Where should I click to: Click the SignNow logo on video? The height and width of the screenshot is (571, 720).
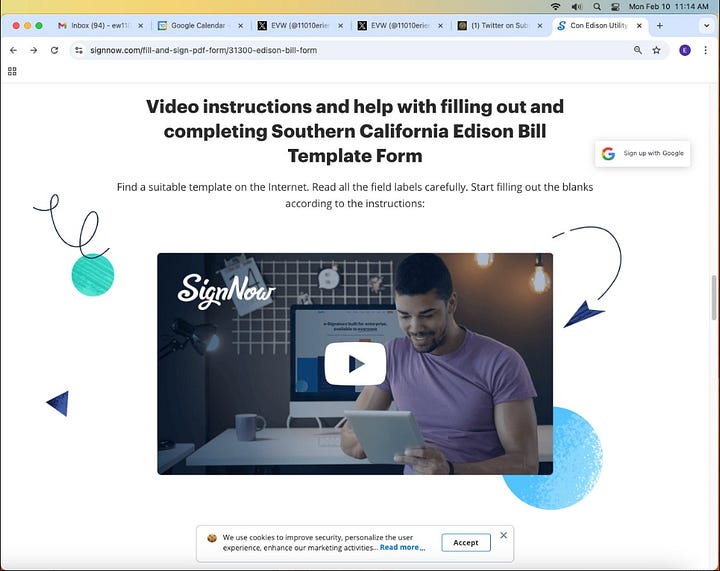pos(226,291)
